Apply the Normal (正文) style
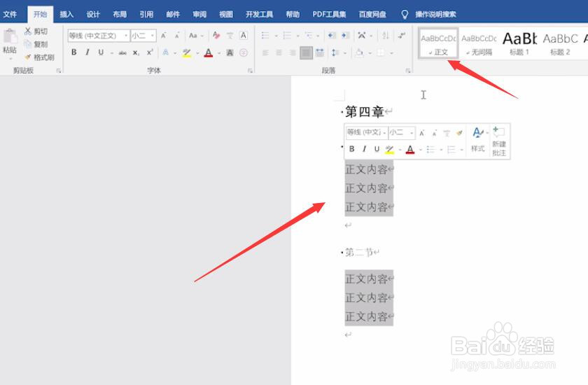This screenshot has width=588, height=385. (438, 43)
